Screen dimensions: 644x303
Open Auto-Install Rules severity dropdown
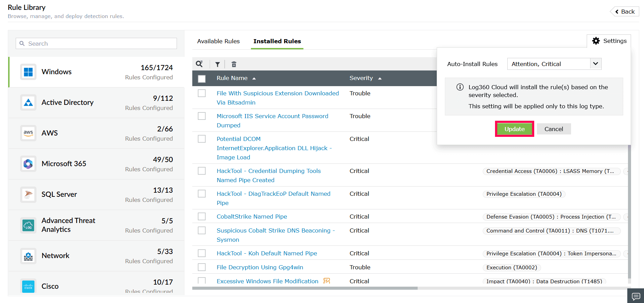[554, 64]
